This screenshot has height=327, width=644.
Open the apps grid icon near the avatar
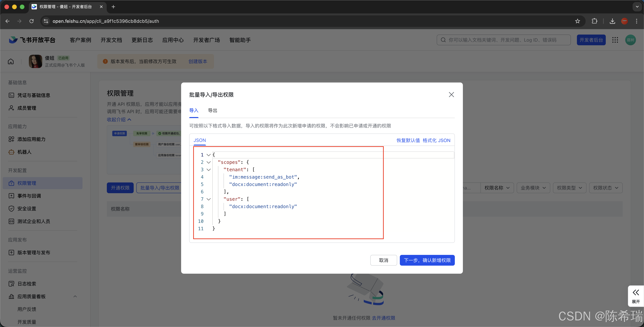pos(615,40)
